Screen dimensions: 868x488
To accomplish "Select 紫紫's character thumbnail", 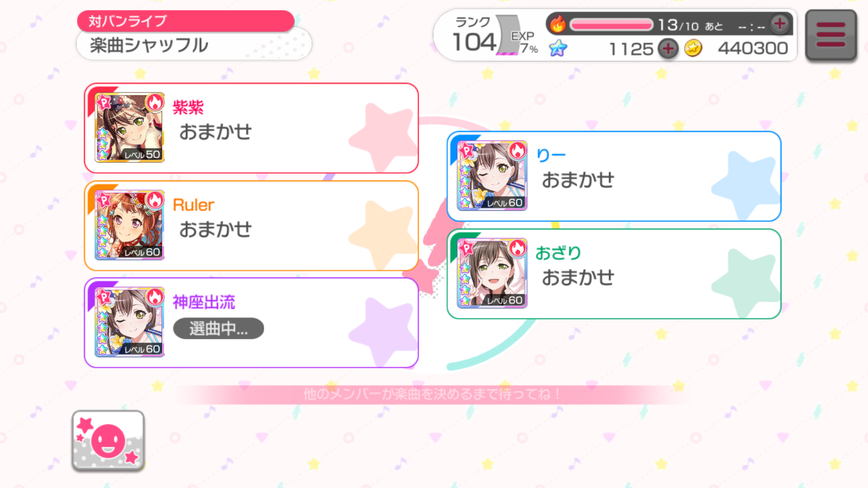I will (129, 127).
